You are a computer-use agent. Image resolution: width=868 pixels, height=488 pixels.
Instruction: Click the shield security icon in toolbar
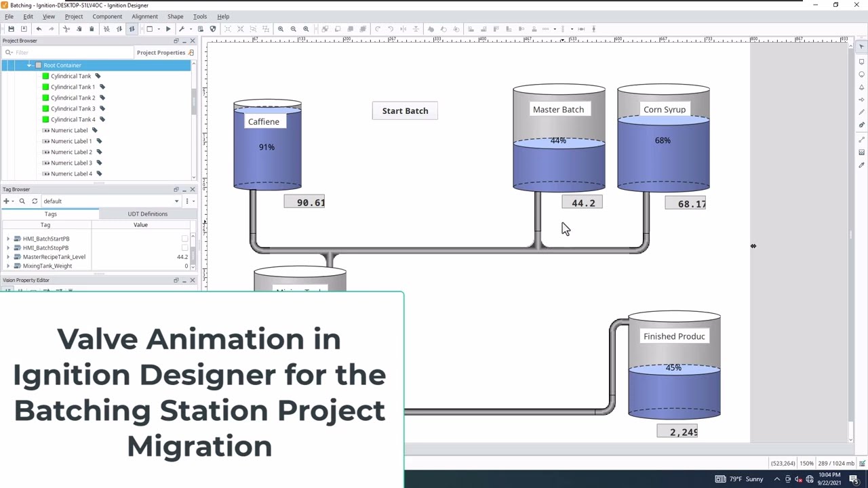213,29
